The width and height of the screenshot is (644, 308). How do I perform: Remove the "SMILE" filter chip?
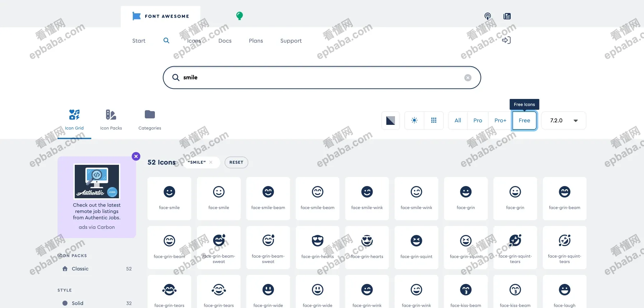point(211,162)
